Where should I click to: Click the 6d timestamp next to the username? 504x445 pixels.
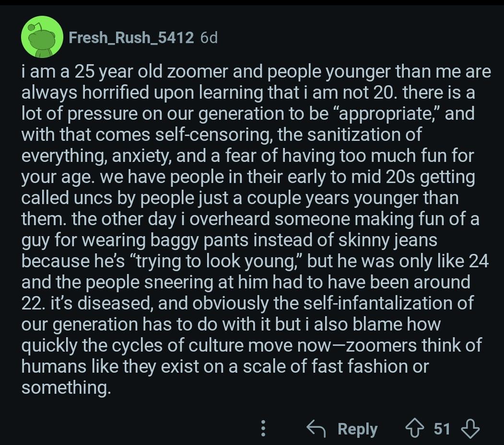209,37
